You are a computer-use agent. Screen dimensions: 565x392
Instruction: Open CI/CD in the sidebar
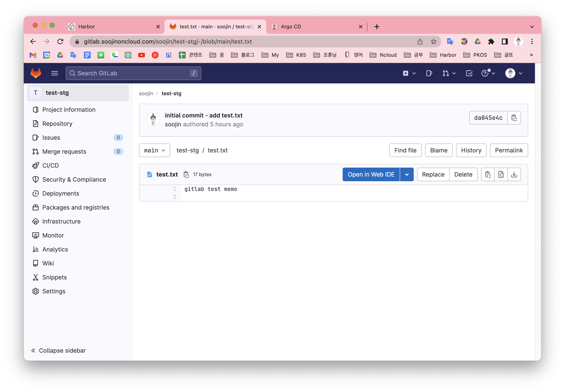point(50,166)
